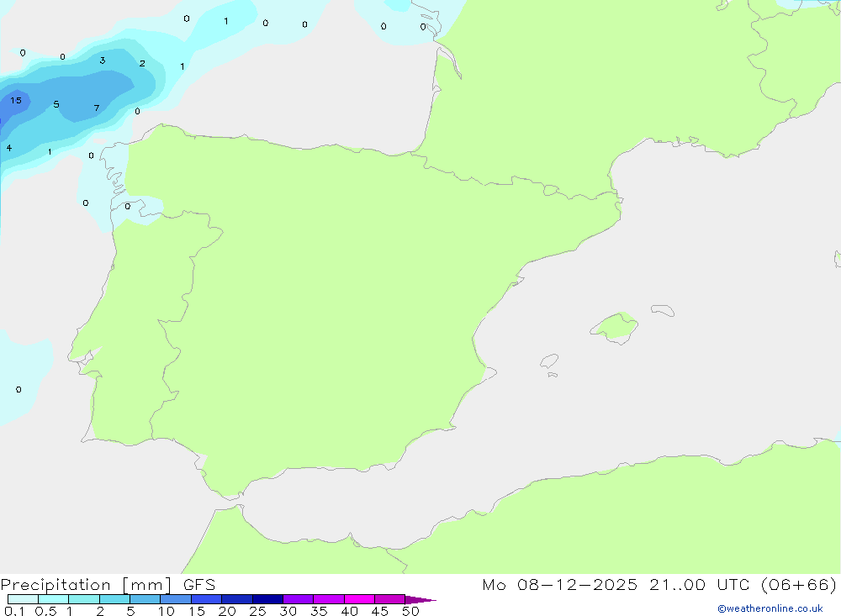The width and height of the screenshot is (841, 616).
Task: Click the "(06+66)" forecast run text
Action: click(799, 584)
